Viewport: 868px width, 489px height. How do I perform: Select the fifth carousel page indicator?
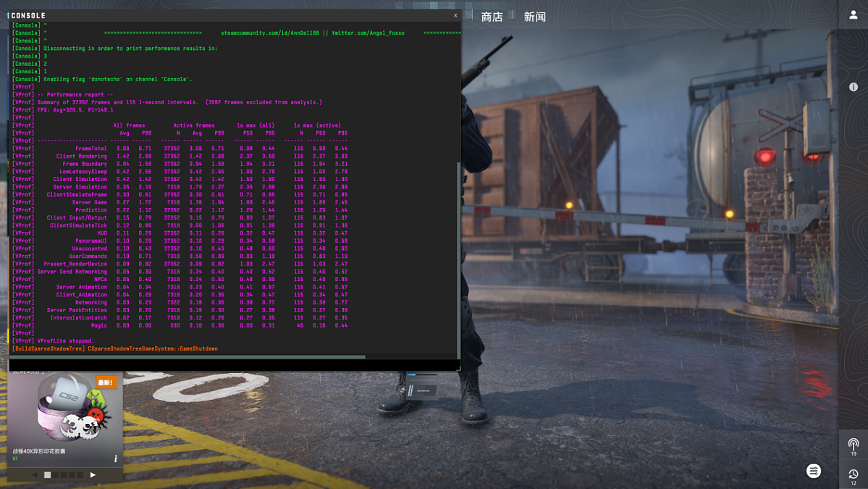click(80, 475)
